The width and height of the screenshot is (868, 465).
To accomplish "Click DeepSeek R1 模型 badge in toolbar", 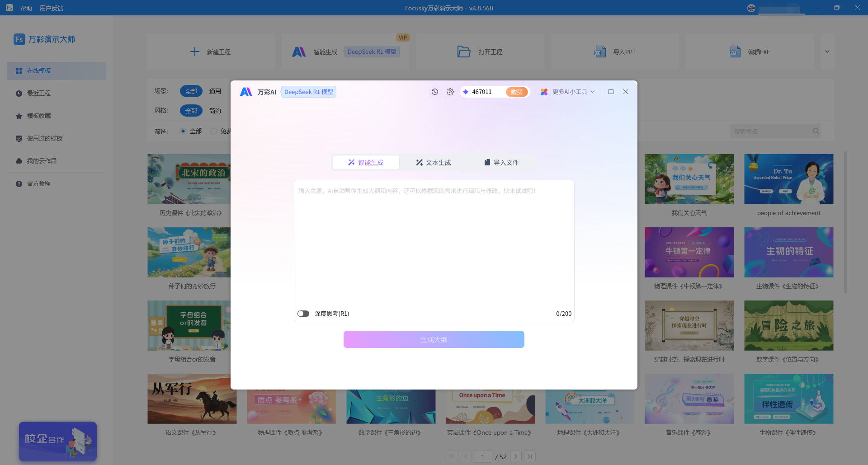I will click(372, 52).
